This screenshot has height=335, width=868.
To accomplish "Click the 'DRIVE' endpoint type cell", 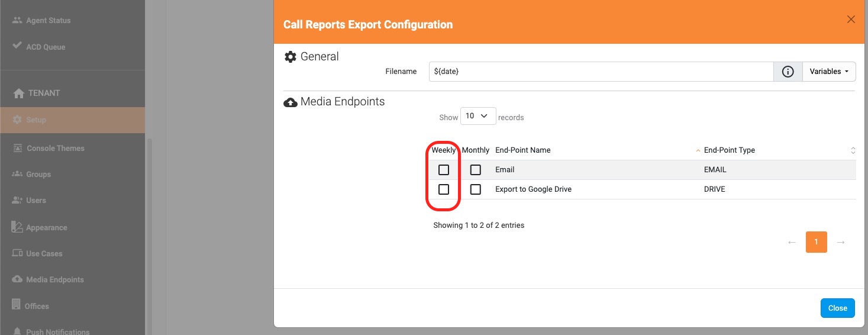I will 714,189.
